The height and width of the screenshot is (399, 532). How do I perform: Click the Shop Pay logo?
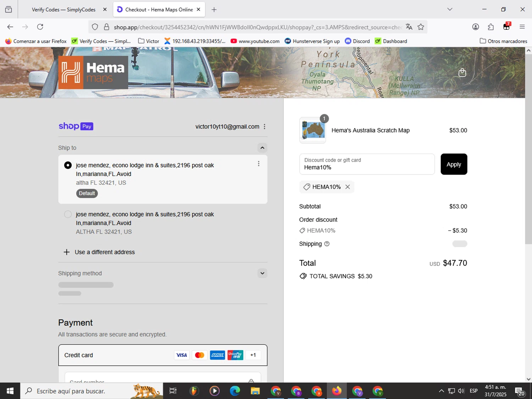(x=76, y=126)
